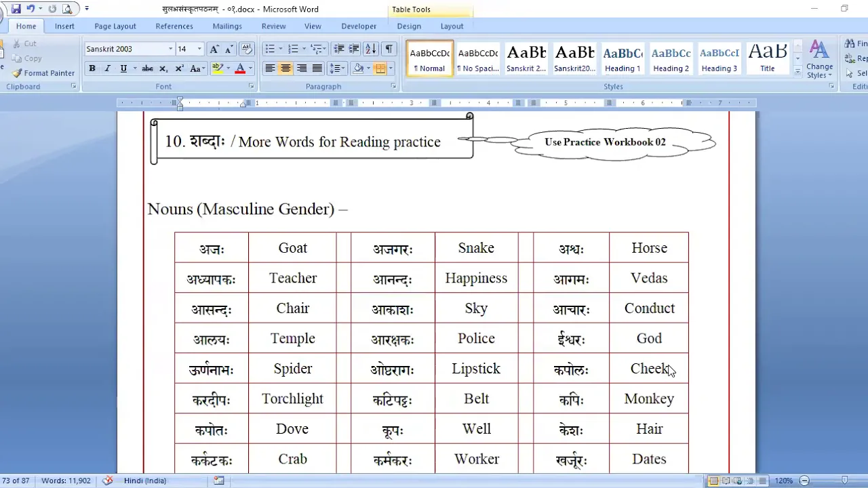Apply the Heading 2 style
The height and width of the screenshot is (488, 868).
click(x=671, y=58)
